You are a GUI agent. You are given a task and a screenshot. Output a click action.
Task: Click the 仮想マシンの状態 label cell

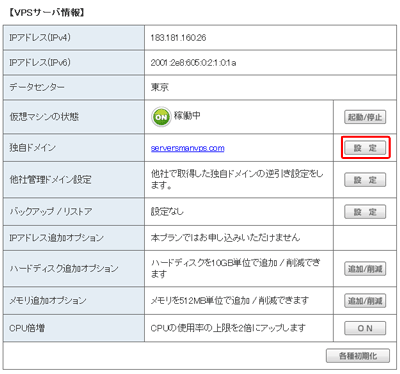74,117
